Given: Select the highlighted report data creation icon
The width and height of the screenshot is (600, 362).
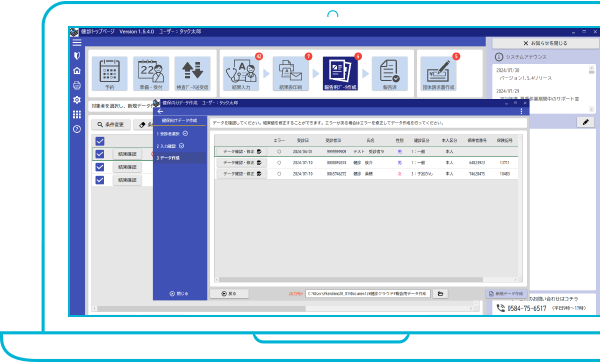Looking at the screenshot, I should (340, 73).
